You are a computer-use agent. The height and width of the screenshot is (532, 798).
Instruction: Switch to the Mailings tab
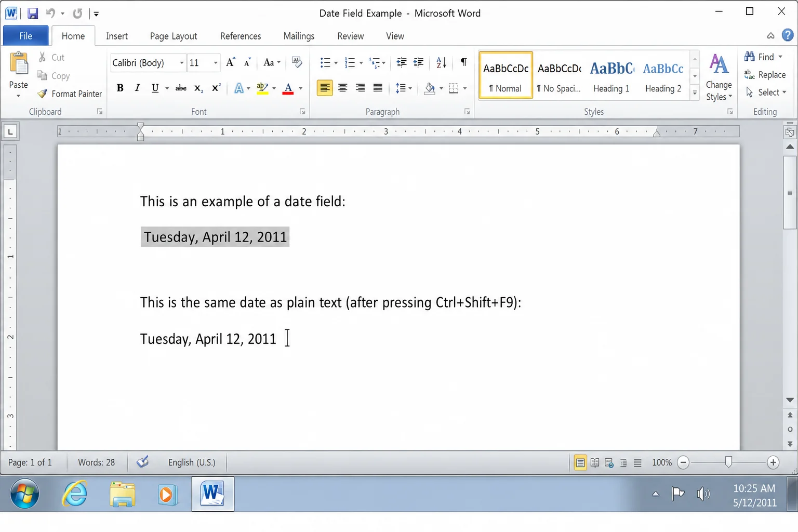tap(299, 36)
